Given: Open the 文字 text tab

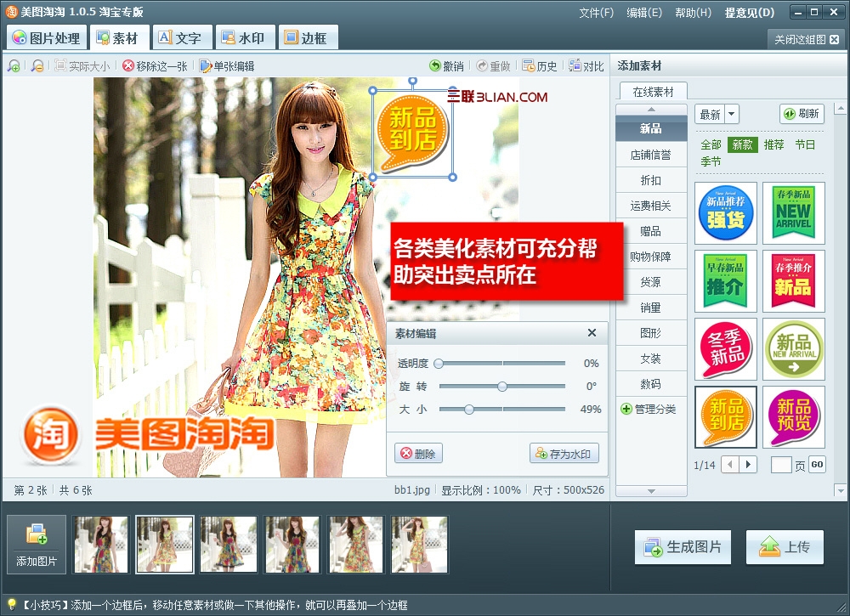Looking at the screenshot, I should 182,38.
